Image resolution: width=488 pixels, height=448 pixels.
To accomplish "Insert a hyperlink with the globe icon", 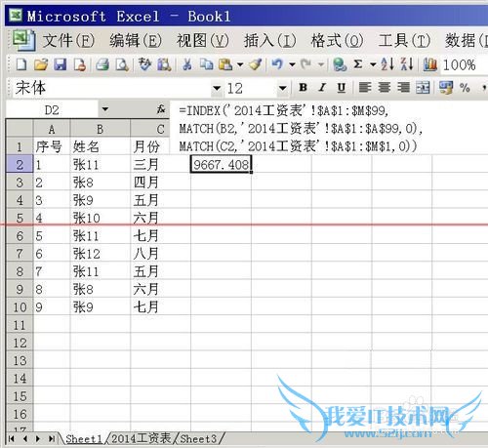I will [340, 64].
